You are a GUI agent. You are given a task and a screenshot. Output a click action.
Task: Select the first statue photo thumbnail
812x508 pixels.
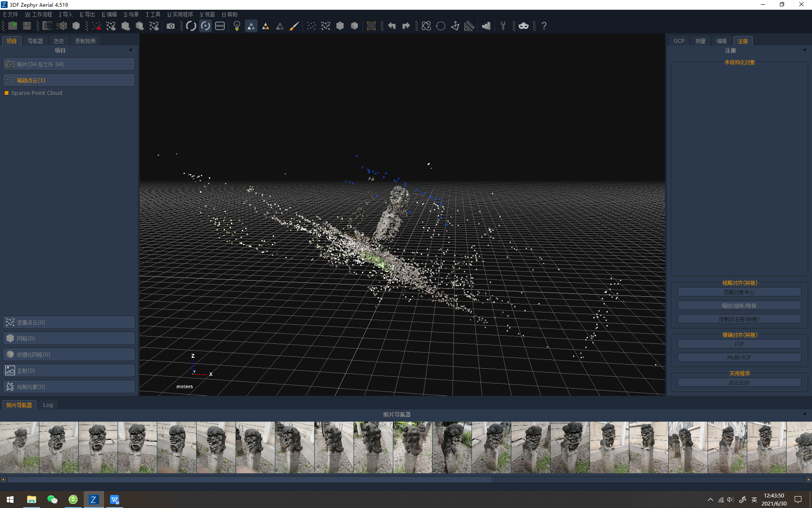(19, 447)
